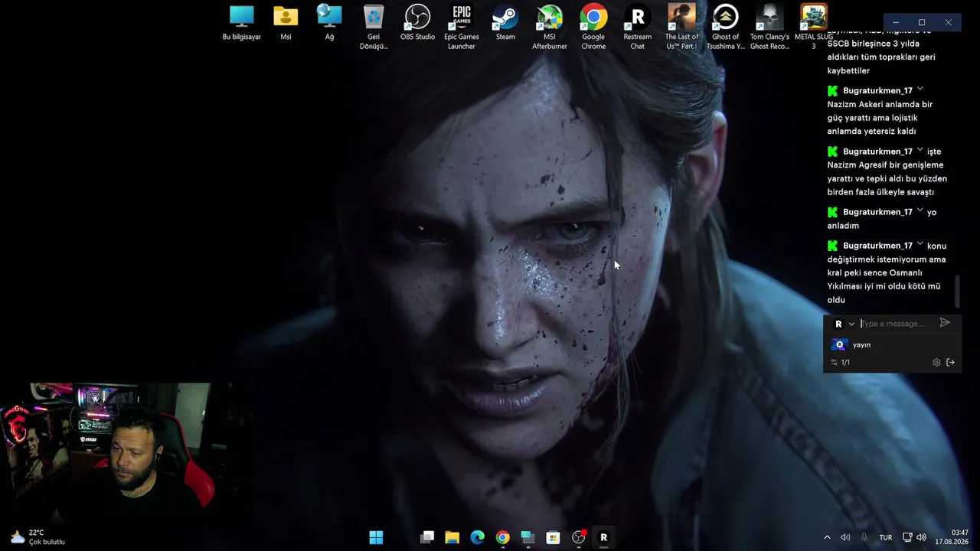The width and height of the screenshot is (980, 551).
Task: Expand the R account selector in chat
Action: click(844, 324)
